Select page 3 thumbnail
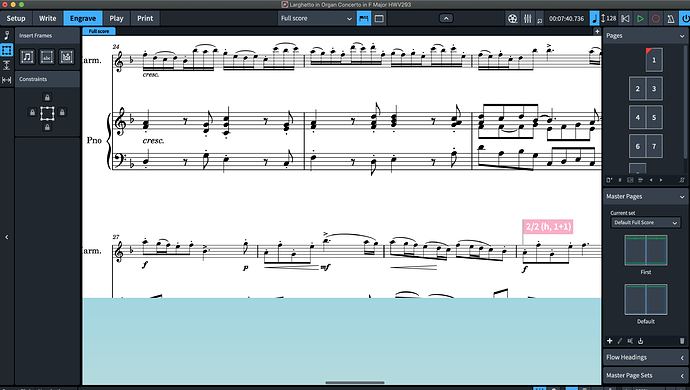 [x=654, y=88]
